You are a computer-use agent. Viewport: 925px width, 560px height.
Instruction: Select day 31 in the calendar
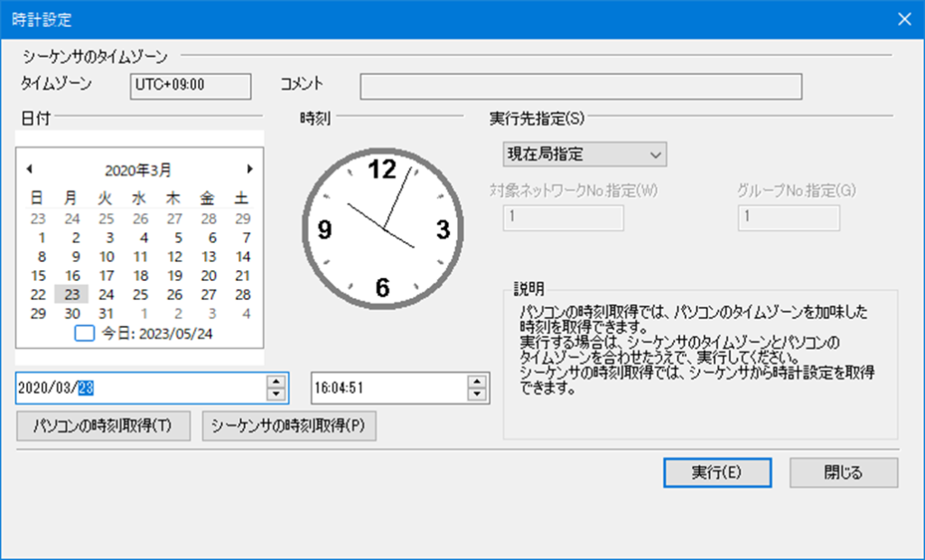(x=107, y=313)
